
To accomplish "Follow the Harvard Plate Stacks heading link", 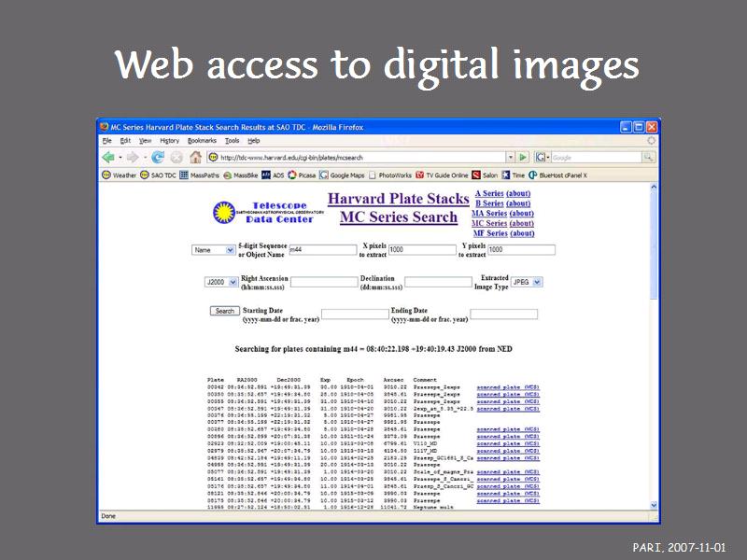I will point(399,199).
